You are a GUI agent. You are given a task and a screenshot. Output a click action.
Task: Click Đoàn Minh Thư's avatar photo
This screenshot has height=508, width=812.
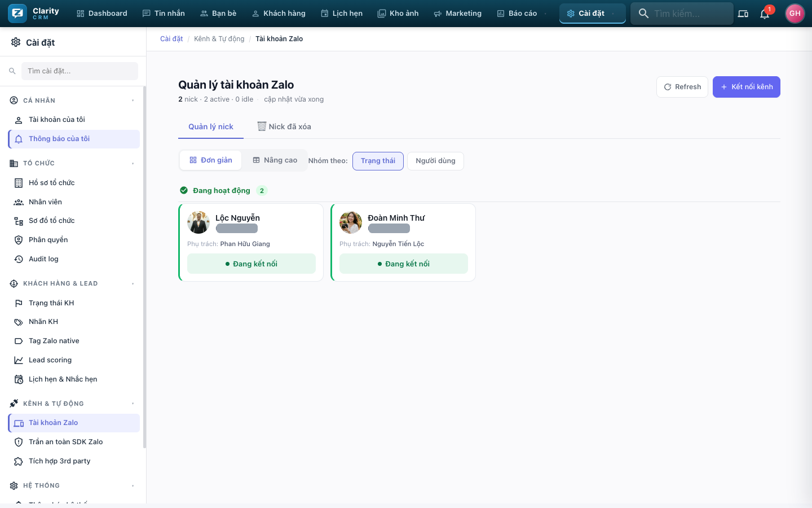[351, 222]
